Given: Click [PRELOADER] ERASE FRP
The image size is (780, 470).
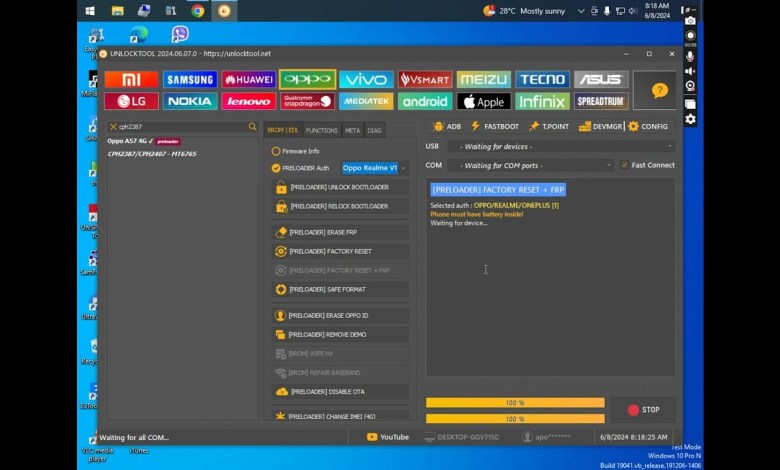Looking at the screenshot, I should (x=340, y=232).
